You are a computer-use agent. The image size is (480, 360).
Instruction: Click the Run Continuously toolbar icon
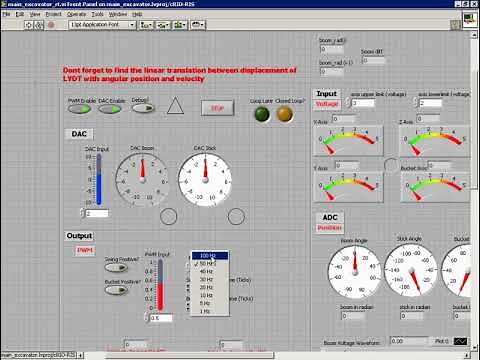[x=39, y=25]
